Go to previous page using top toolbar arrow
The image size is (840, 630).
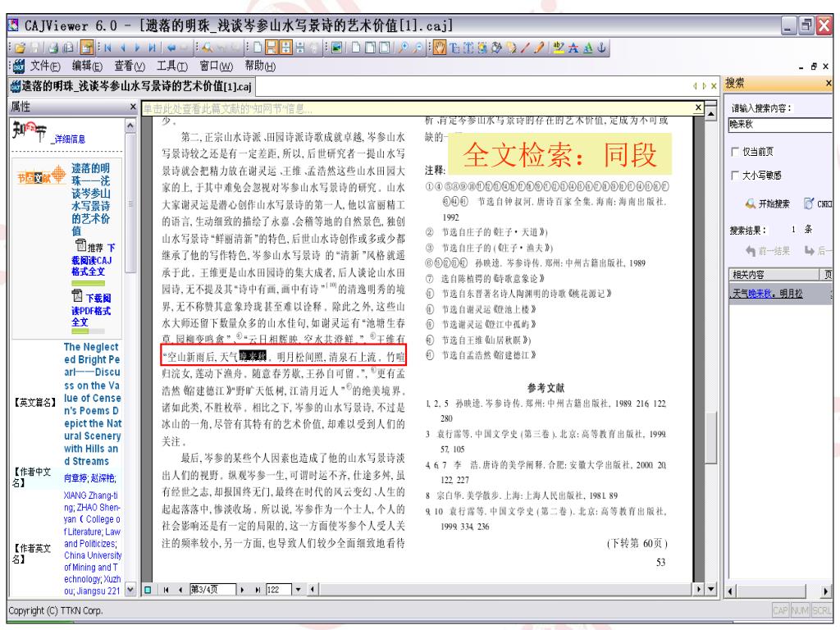tap(123, 48)
